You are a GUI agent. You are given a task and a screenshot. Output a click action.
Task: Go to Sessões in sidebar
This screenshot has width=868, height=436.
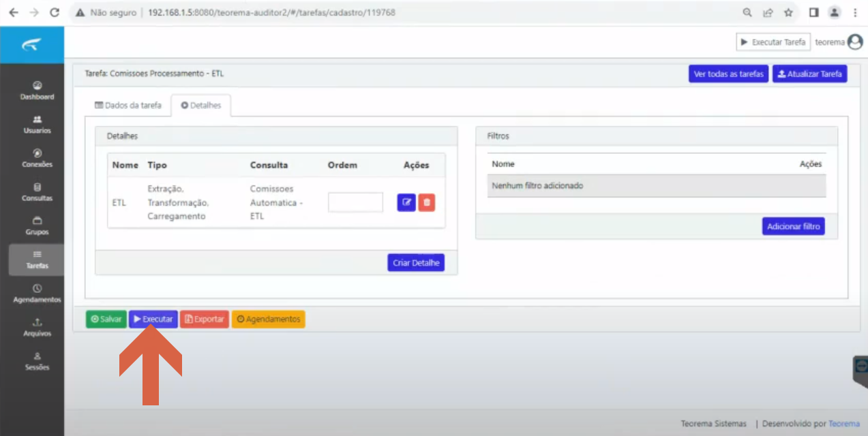37,361
